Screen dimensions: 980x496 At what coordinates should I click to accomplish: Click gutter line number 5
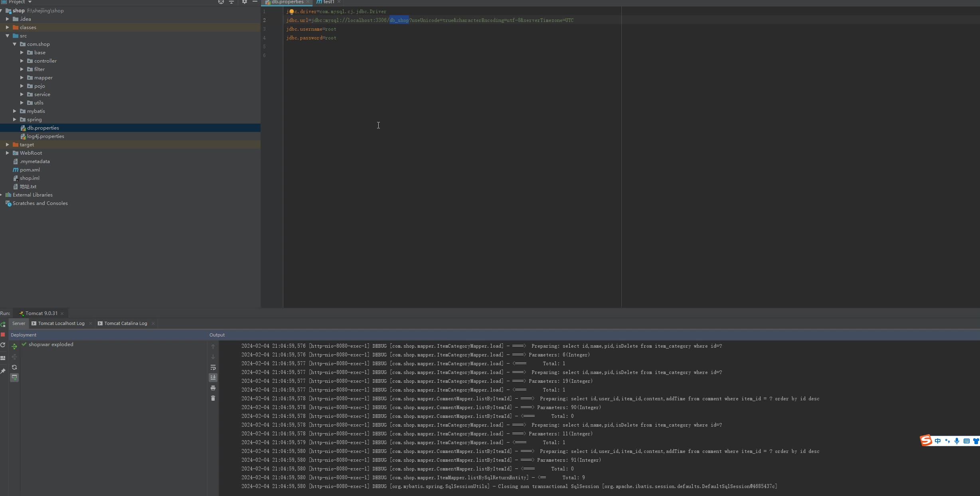click(264, 47)
